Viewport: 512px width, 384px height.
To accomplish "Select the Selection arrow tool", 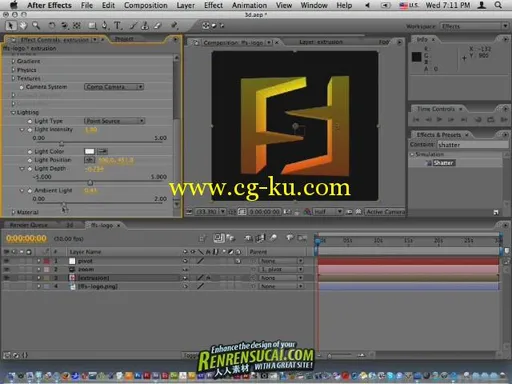I will 10,26.
